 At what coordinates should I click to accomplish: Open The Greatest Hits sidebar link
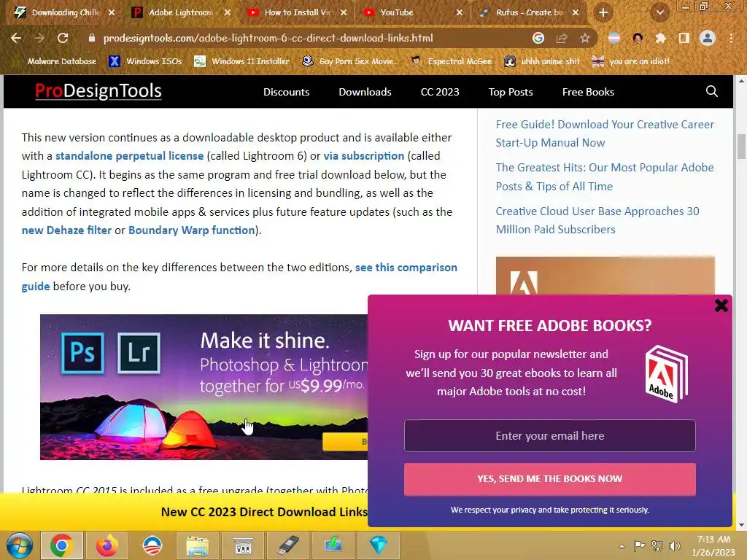coord(605,176)
